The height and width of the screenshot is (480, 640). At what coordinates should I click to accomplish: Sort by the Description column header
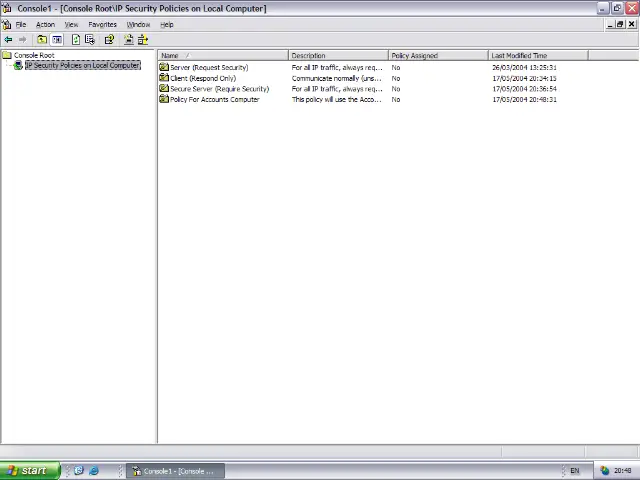tap(338, 56)
